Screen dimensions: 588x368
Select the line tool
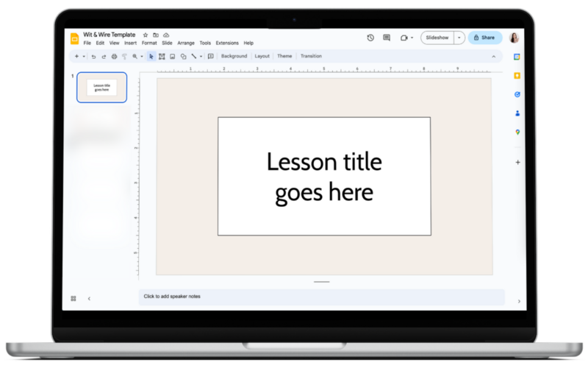coord(194,57)
